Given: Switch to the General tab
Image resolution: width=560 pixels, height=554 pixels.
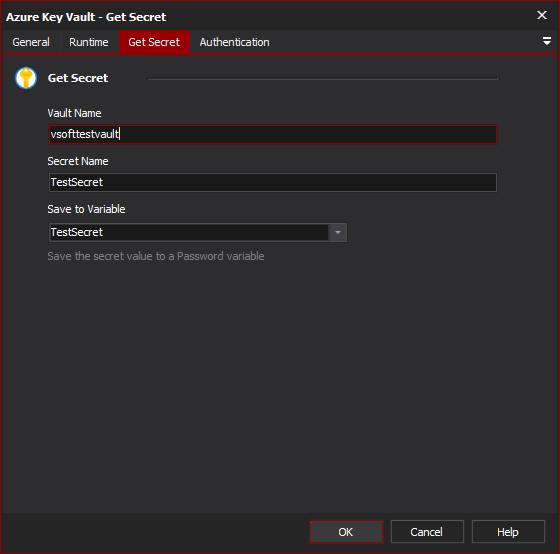Looking at the screenshot, I should [31, 42].
